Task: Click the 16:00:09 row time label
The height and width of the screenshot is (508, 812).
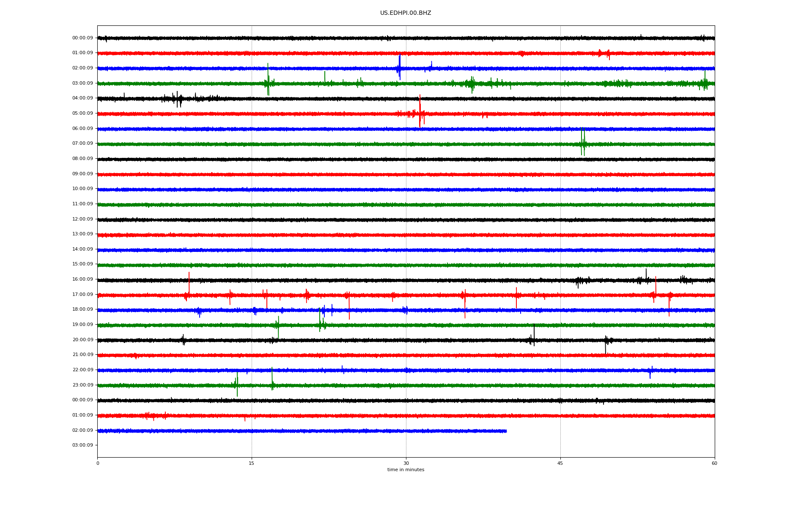Action: [x=82, y=279]
